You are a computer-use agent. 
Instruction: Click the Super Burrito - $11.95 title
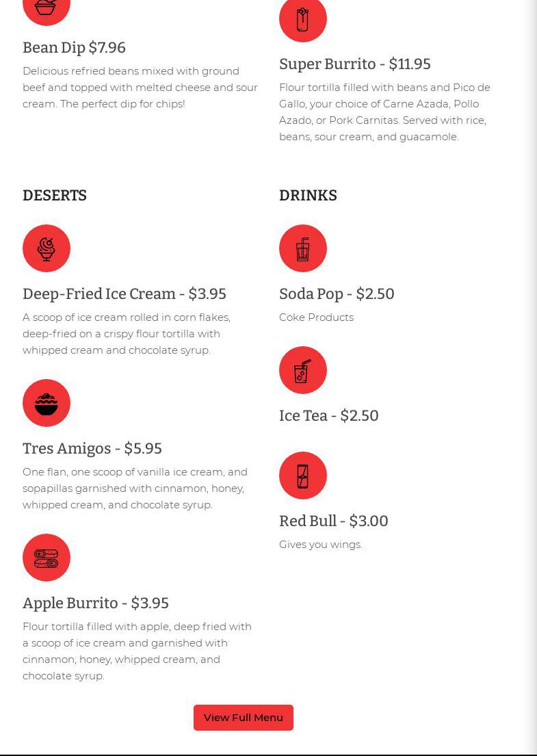pyautogui.click(x=354, y=64)
